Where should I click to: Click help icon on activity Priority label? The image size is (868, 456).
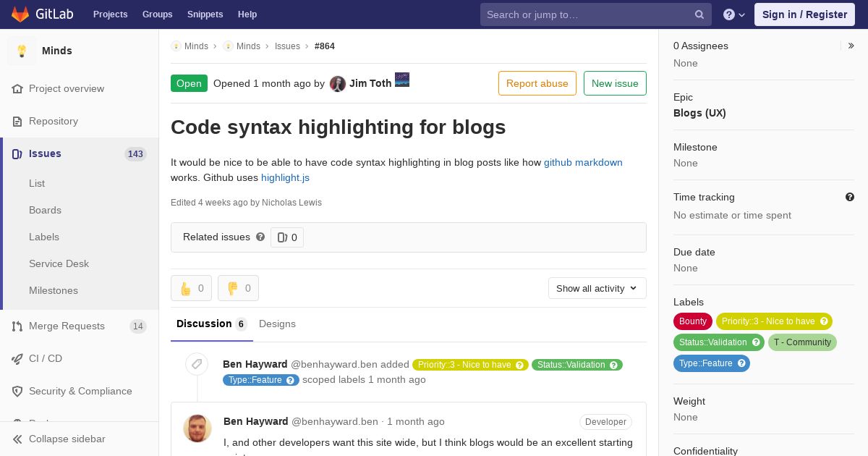(520, 365)
